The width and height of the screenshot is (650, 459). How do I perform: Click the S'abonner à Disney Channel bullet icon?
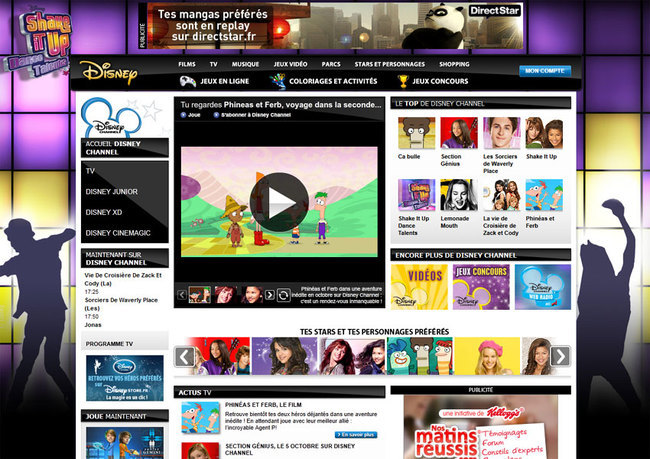[216, 115]
